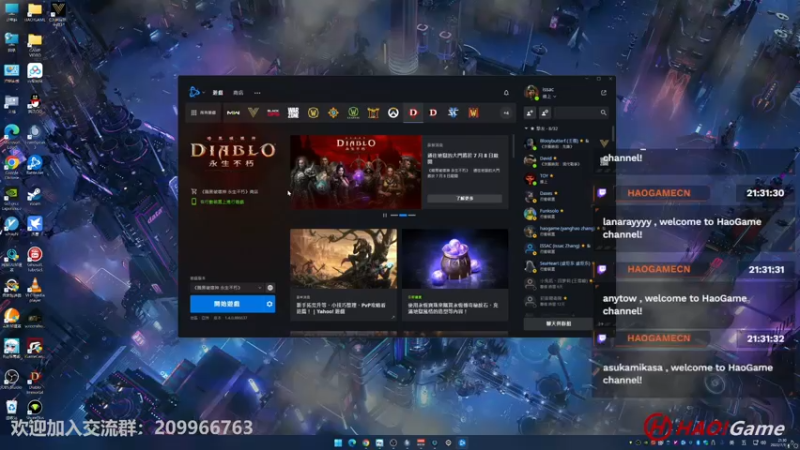Switch to the 遊戲 (Games) tab
The height and width of the screenshot is (450, 800).
coord(218,93)
